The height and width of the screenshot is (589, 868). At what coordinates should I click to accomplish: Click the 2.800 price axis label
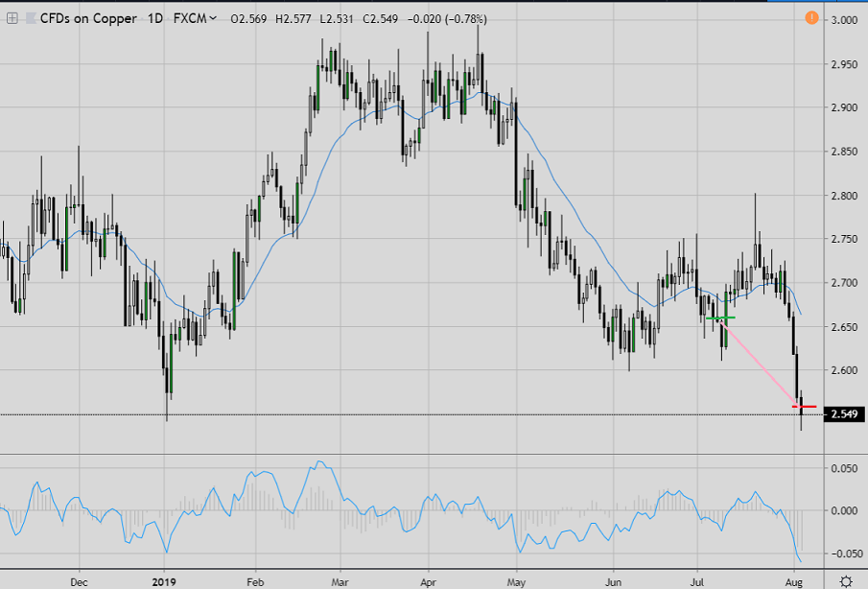pos(845,196)
